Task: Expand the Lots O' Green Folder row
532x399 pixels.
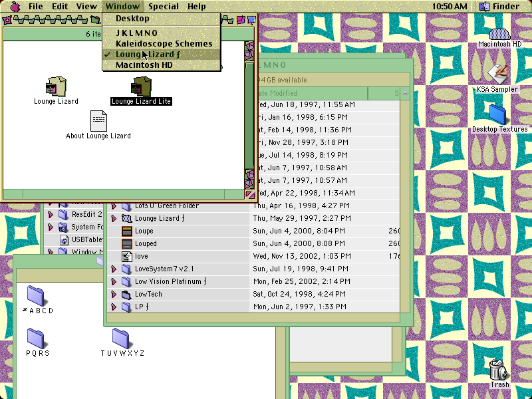Action: (x=114, y=206)
